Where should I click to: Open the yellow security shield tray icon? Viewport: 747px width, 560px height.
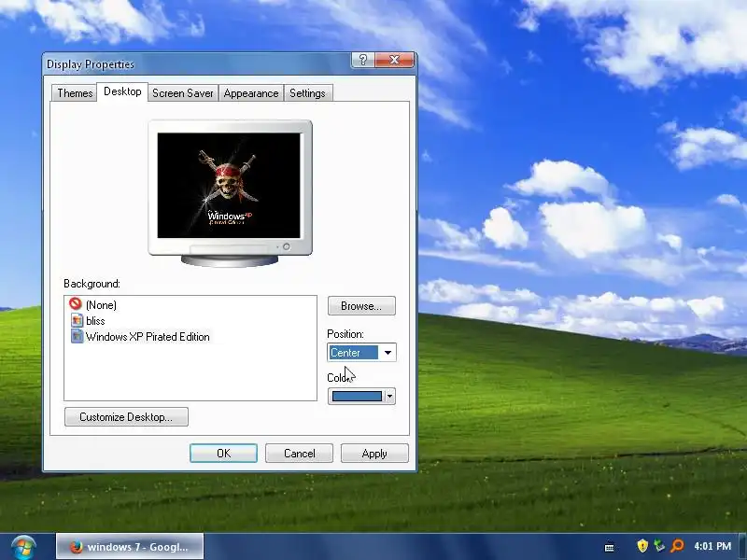pyautogui.click(x=642, y=546)
